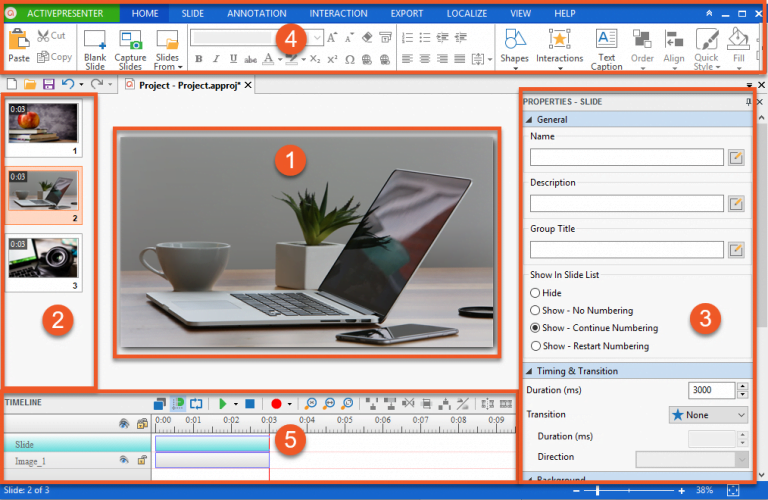Open the Direction dropdown
The width and height of the screenshot is (768, 500).
pyautogui.click(x=692, y=459)
